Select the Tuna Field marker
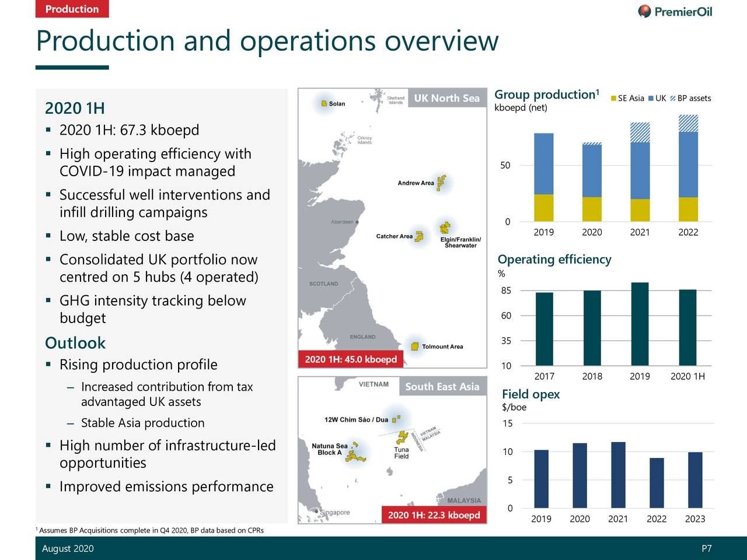 point(402,436)
